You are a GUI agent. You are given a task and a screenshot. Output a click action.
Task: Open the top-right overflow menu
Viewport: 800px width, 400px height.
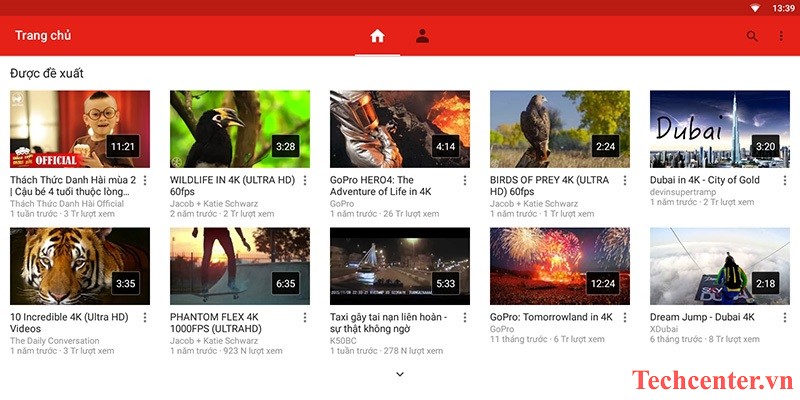[781, 36]
